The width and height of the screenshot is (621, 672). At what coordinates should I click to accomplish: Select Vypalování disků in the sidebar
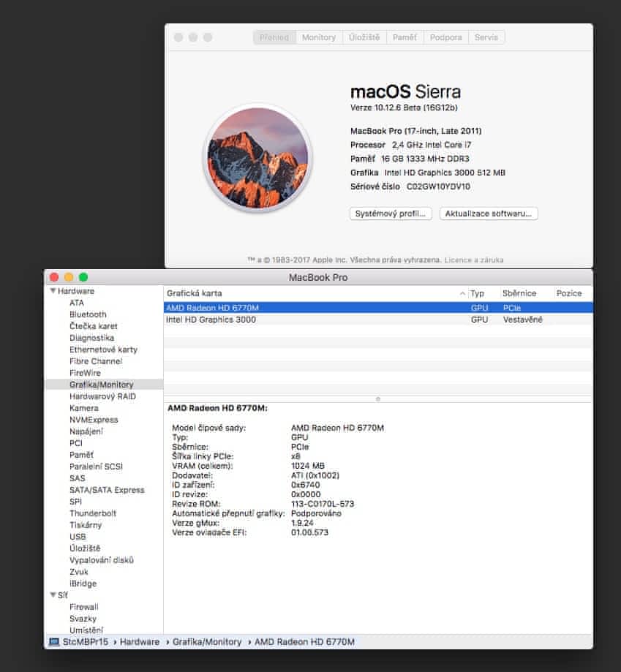(102, 560)
